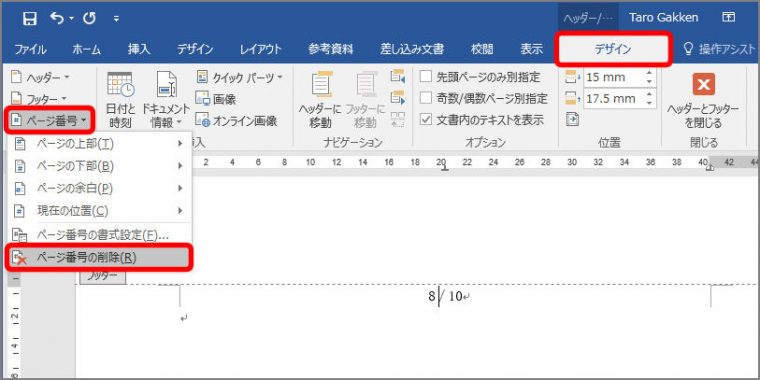Open the ヘッダー dropdown
Image resolution: width=760 pixels, height=380 pixels.
pyautogui.click(x=41, y=77)
